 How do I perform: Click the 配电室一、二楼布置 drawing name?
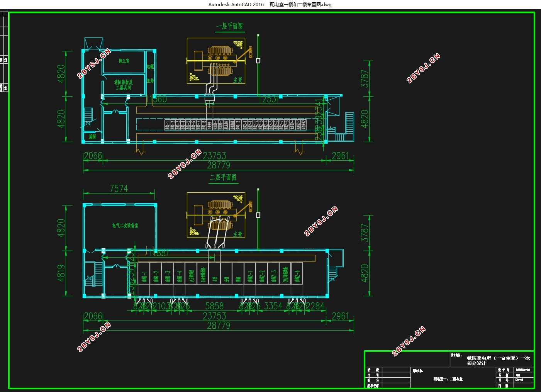click(x=448, y=379)
